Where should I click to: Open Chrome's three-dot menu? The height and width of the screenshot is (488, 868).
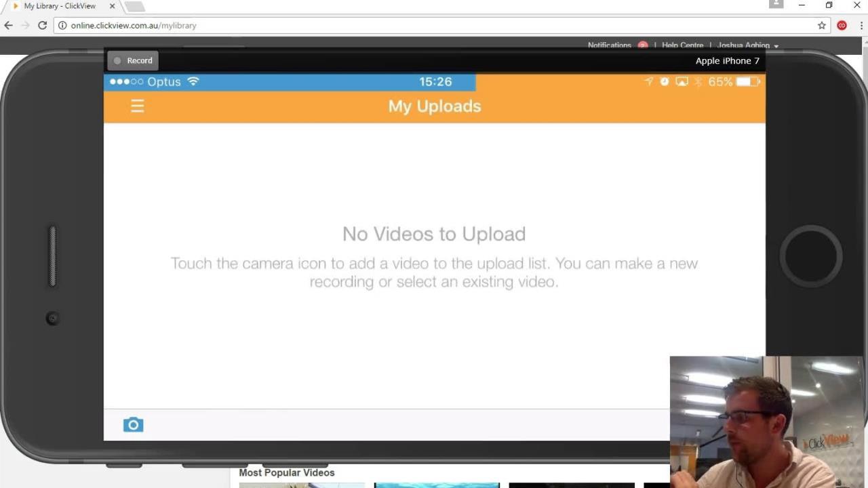pos(860,25)
